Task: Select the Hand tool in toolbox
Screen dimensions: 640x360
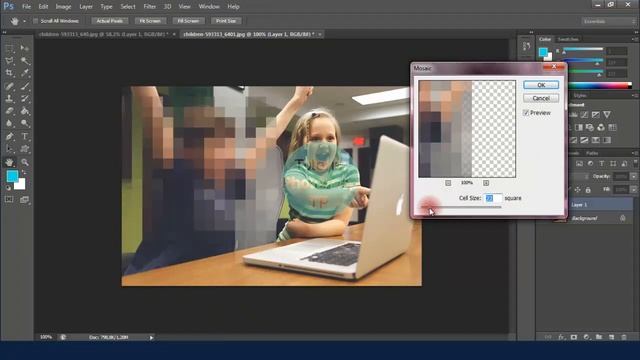Action: 9,162
